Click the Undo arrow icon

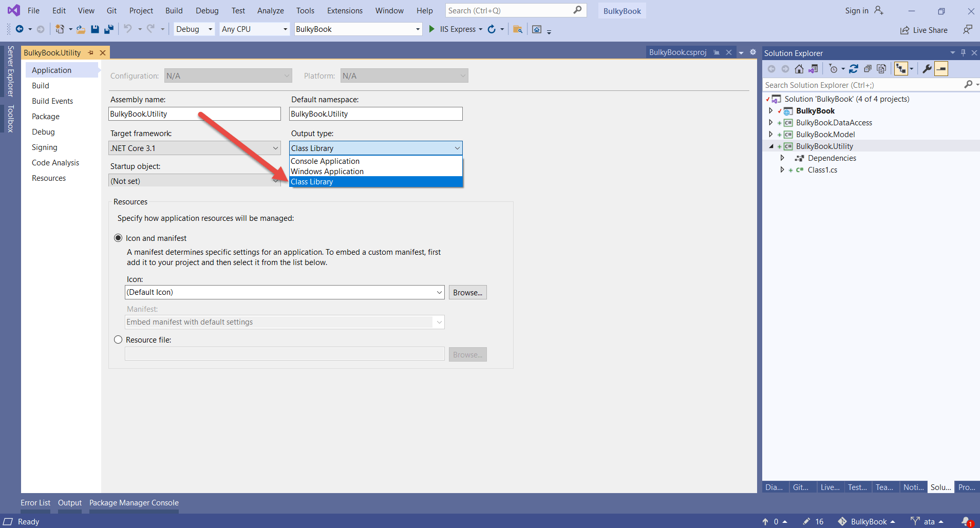coord(128,29)
